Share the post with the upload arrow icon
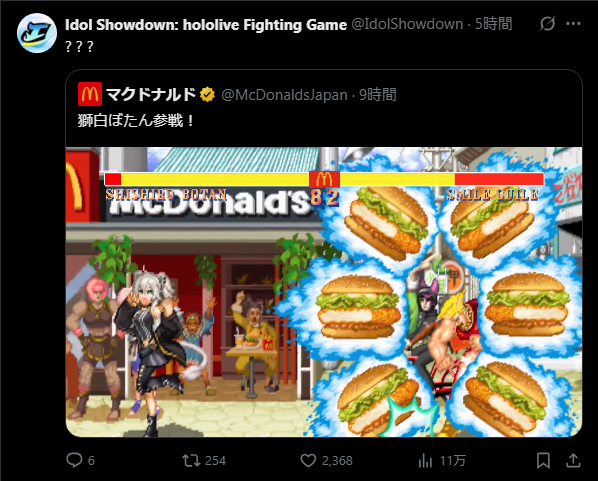 coord(573,460)
